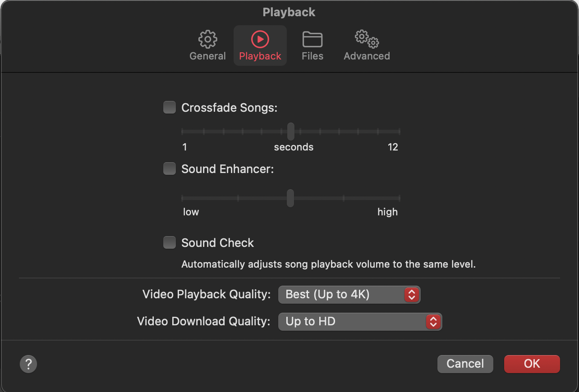Click the Files folder icon
The height and width of the screenshot is (392, 579).
[x=312, y=40]
